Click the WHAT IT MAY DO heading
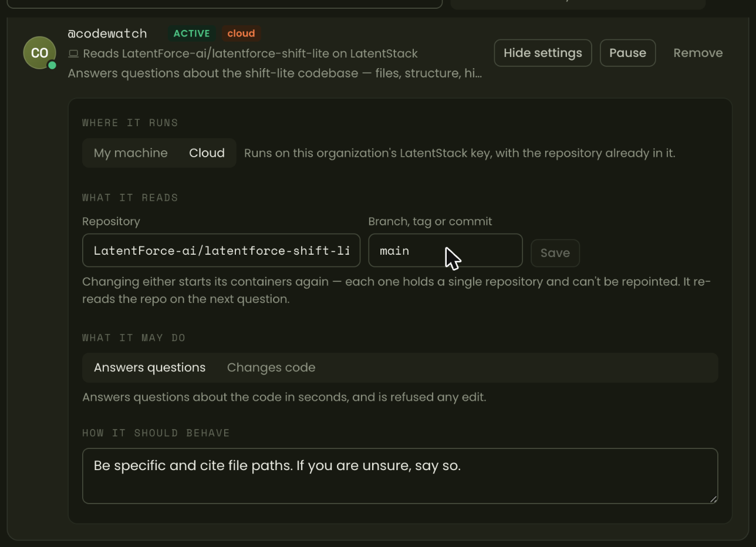This screenshot has height=547, width=756. point(134,338)
